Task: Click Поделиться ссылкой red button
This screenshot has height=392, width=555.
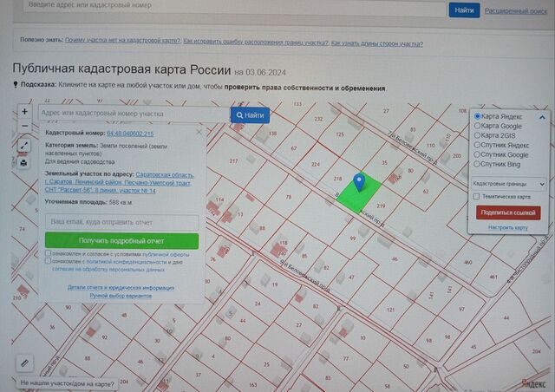Action: pos(508,212)
